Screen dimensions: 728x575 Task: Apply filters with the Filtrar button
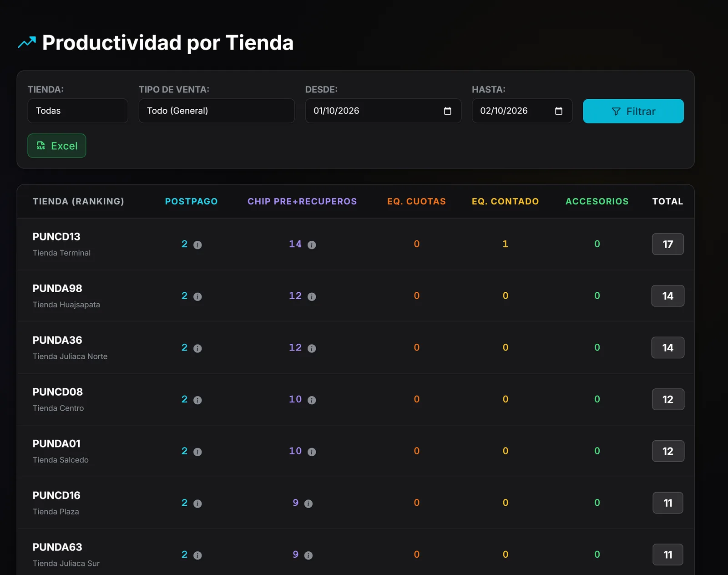pyautogui.click(x=633, y=111)
